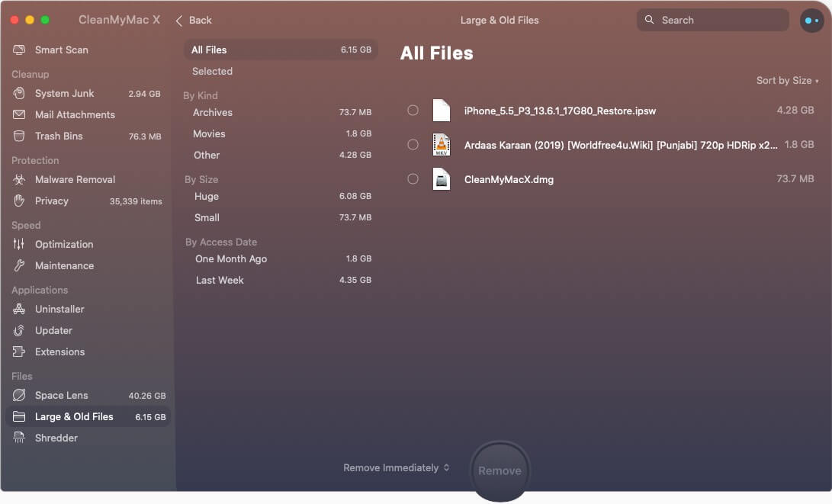Click the Search input field
The width and height of the screenshot is (832, 504).
[712, 20]
